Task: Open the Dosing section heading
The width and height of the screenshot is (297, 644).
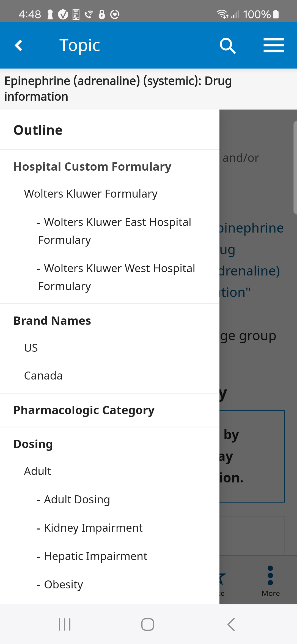Action: tap(33, 444)
